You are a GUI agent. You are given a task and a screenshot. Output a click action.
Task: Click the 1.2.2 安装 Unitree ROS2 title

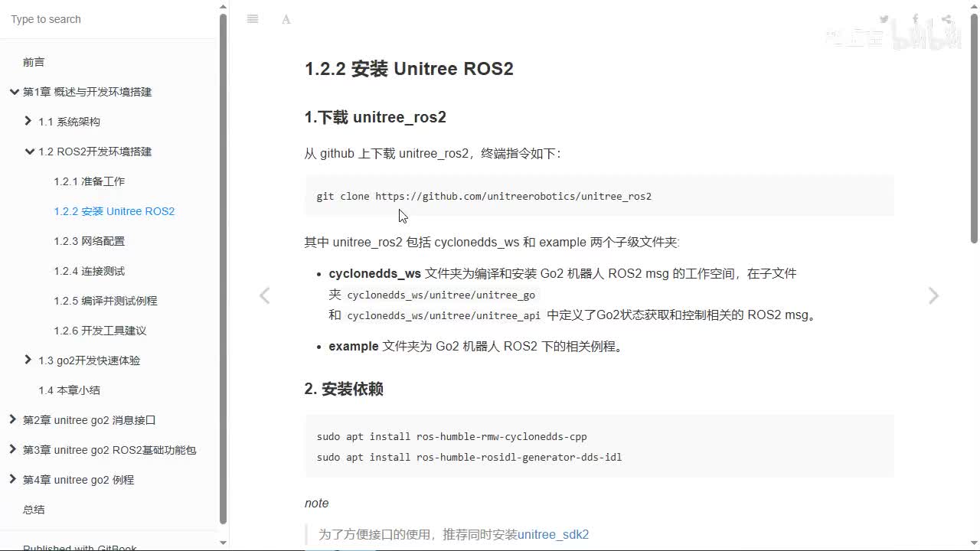click(409, 69)
